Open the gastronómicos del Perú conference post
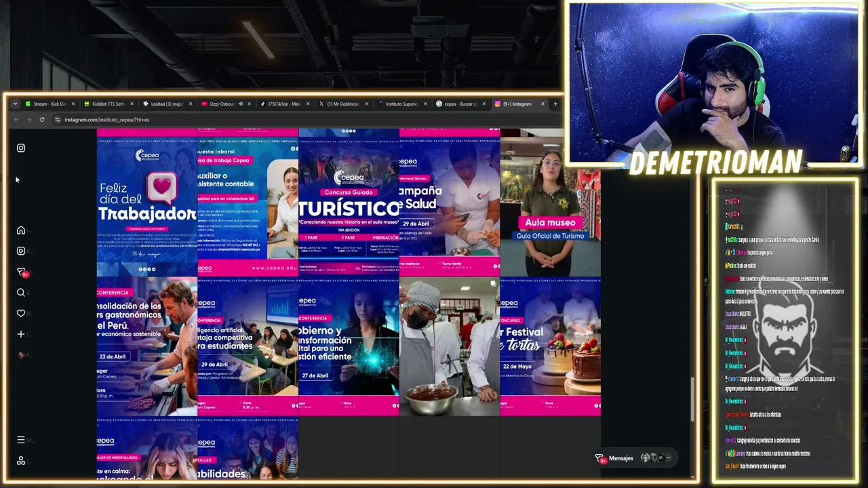The height and width of the screenshot is (488, 868). point(146,346)
